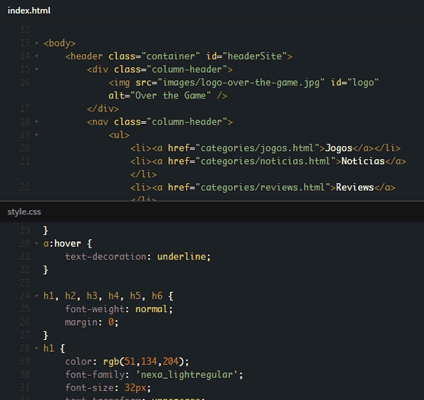
Task: Click the "container" class value
Action: click(171, 56)
